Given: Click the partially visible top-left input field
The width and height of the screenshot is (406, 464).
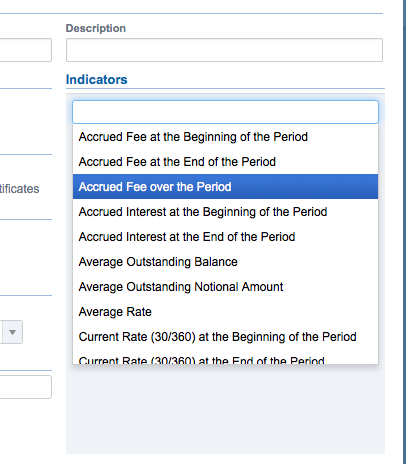Looking at the screenshot, I should coord(26,50).
